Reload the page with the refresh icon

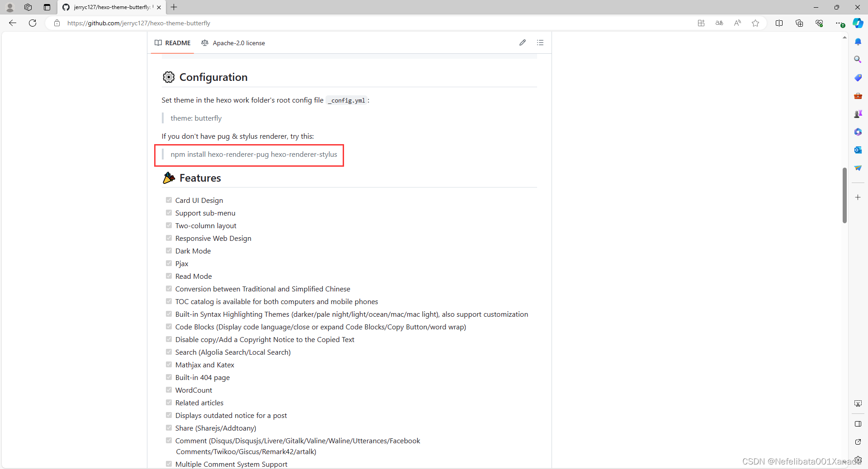tap(33, 23)
